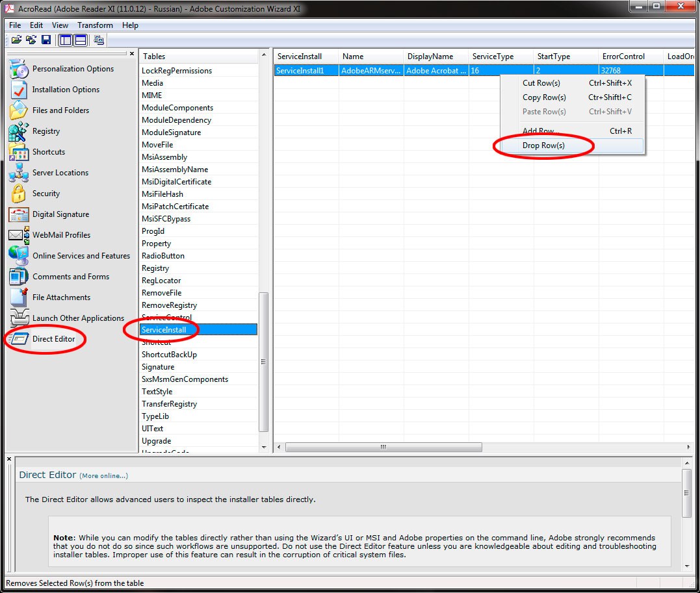Select the AdobeARMserv... Name cell

pyautogui.click(x=371, y=71)
